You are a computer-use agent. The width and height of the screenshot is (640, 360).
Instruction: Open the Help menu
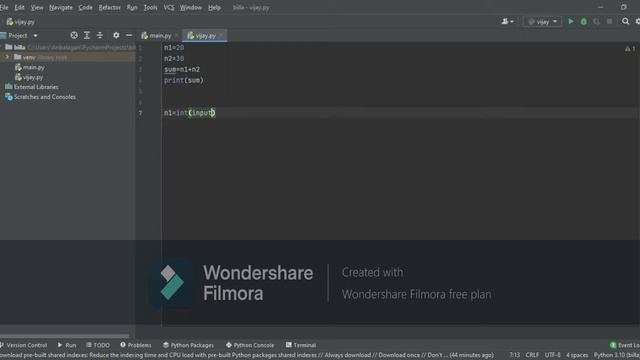point(214,7)
